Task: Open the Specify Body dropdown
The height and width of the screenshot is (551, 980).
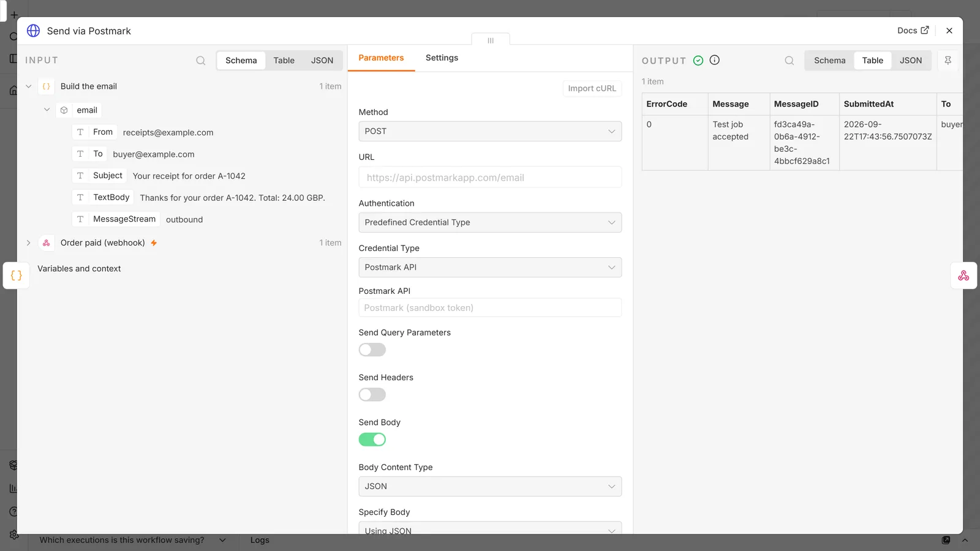Action: (x=490, y=529)
